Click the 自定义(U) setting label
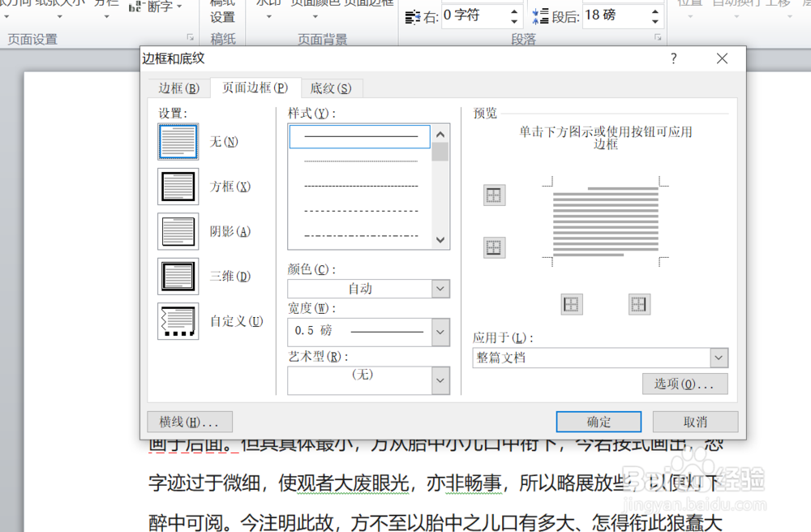The height and width of the screenshot is (532, 811). [x=236, y=321]
